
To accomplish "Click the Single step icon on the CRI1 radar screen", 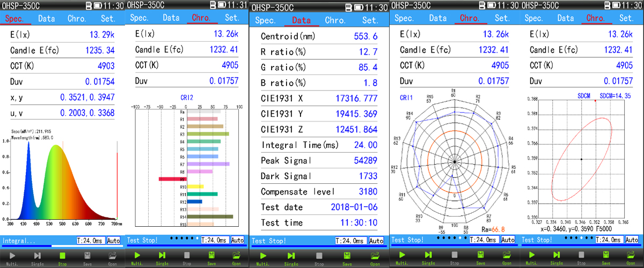I will click(428, 256).
